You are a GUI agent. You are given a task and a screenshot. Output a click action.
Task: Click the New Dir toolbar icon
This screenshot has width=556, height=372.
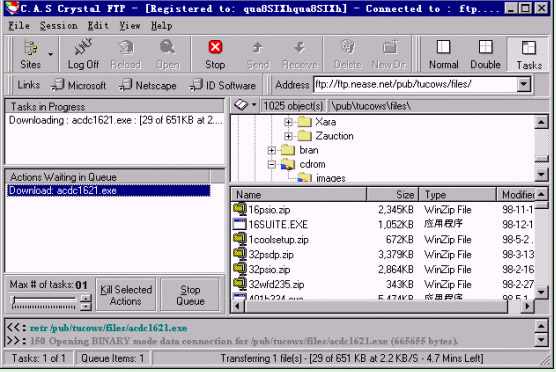pos(389,55)
